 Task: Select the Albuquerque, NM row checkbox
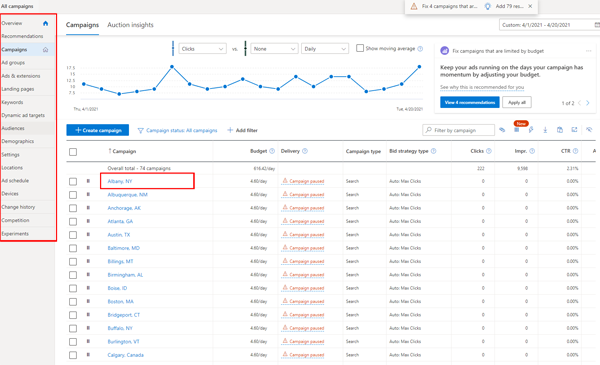73,195
